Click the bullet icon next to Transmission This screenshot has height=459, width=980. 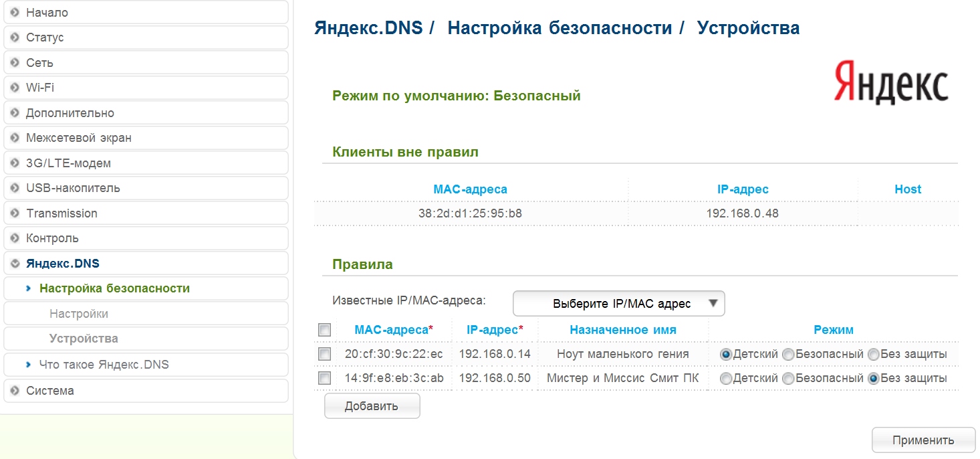click(x=15, y=213)
